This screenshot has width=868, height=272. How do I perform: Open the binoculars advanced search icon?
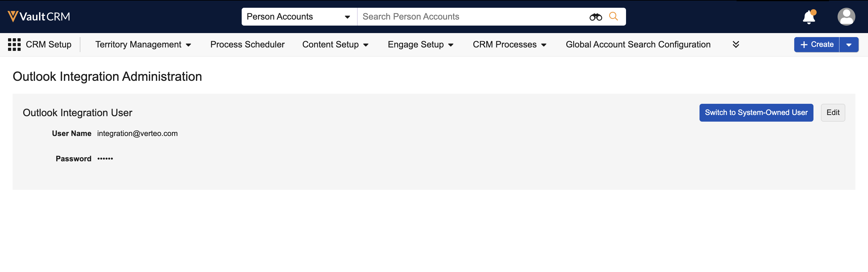(x=595, y=17)
